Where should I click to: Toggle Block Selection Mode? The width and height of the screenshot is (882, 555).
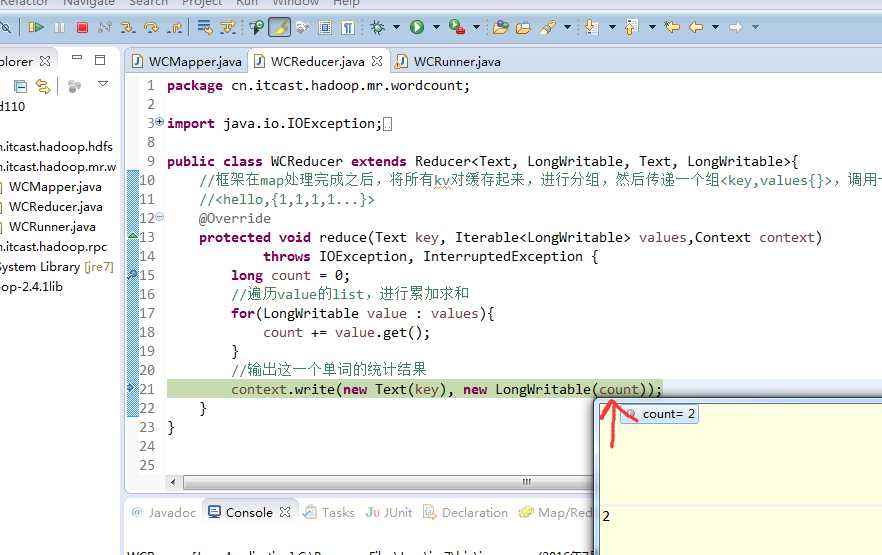(x=325, y=27)
